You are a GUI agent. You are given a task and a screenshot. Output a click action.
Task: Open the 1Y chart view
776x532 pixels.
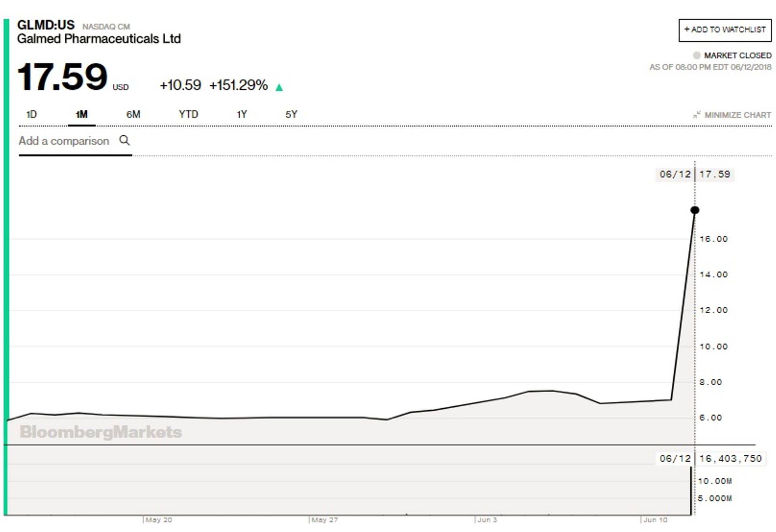(x=242, y=114)
